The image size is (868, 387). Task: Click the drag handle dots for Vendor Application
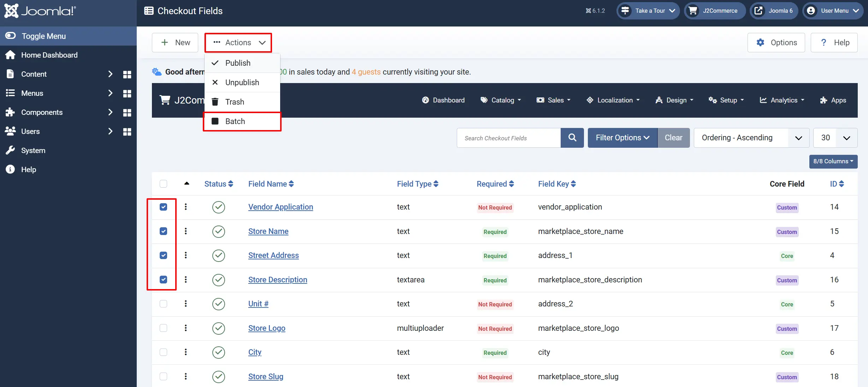pyautogui.click(x=186, y=207)
